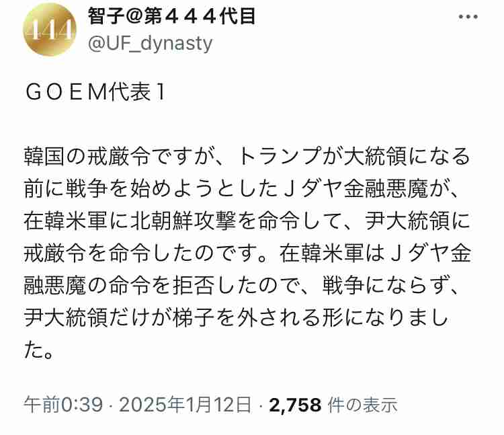This screenshot has width=504, height=435.
Task: Click the 2,758 view count number
Action: point(296,405)
